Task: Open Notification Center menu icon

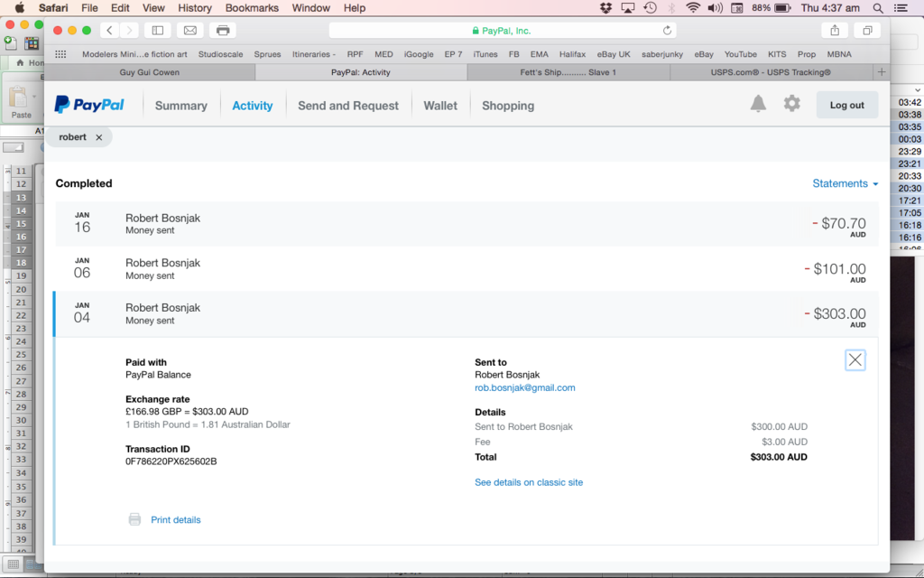Action: point(901,8)
